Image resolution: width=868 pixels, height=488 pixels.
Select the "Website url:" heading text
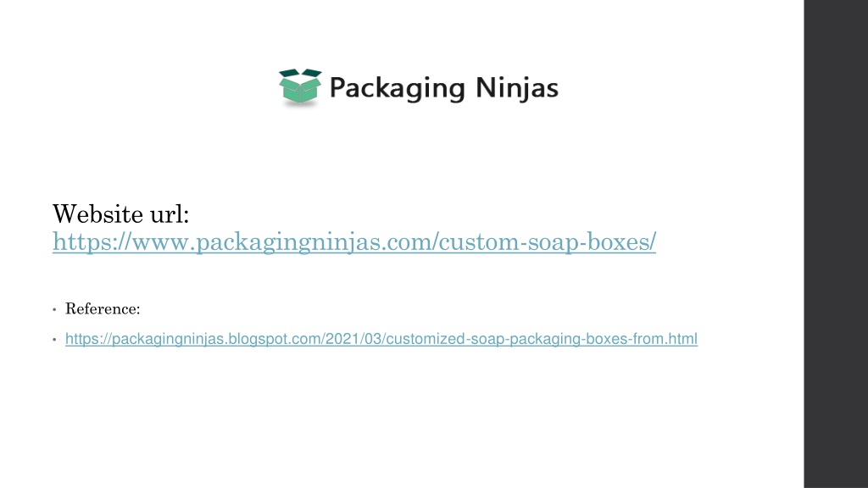[x=120, y=214]
